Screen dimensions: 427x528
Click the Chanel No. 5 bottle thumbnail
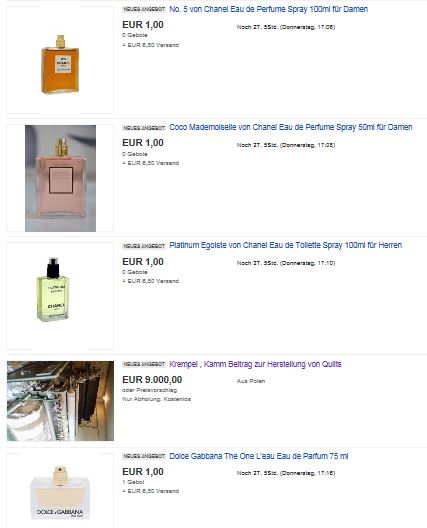coord(60,60)
